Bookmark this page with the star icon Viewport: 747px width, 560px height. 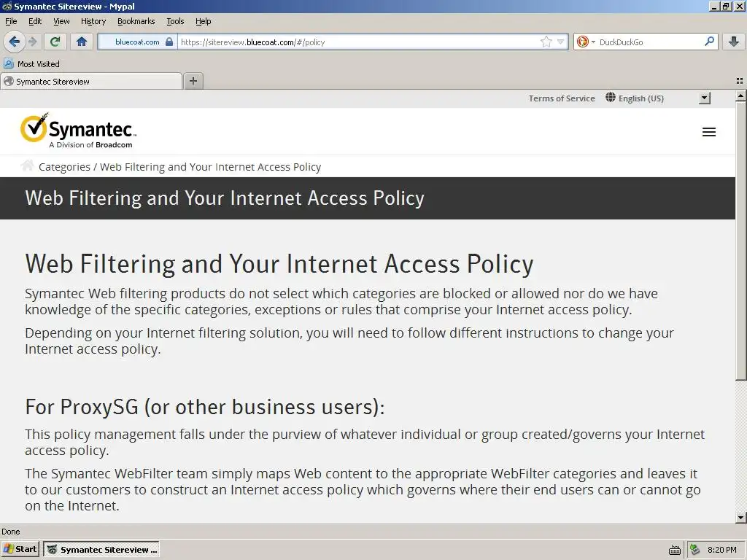tap(546, 42)
